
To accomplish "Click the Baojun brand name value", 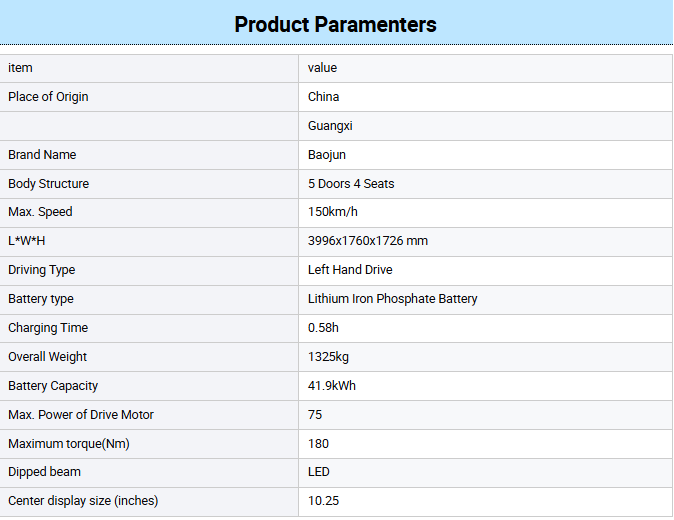I will point(327,155).
